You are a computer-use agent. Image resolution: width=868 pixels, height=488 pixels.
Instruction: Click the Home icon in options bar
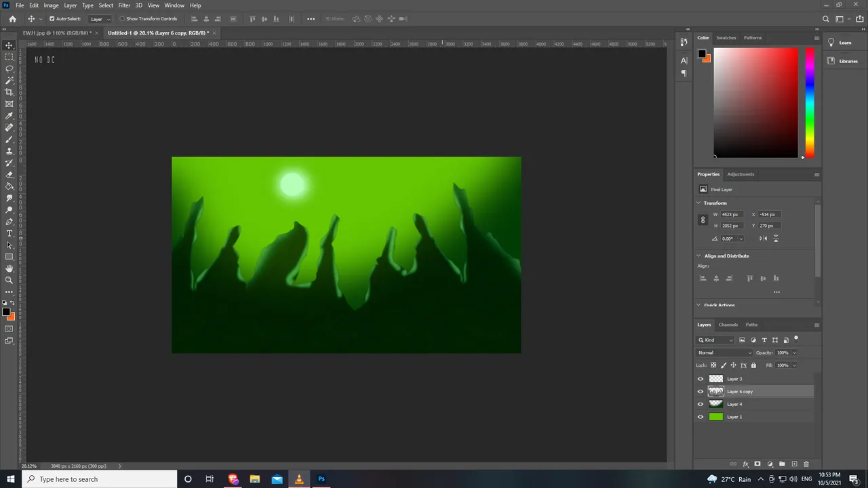pos(12,19)
